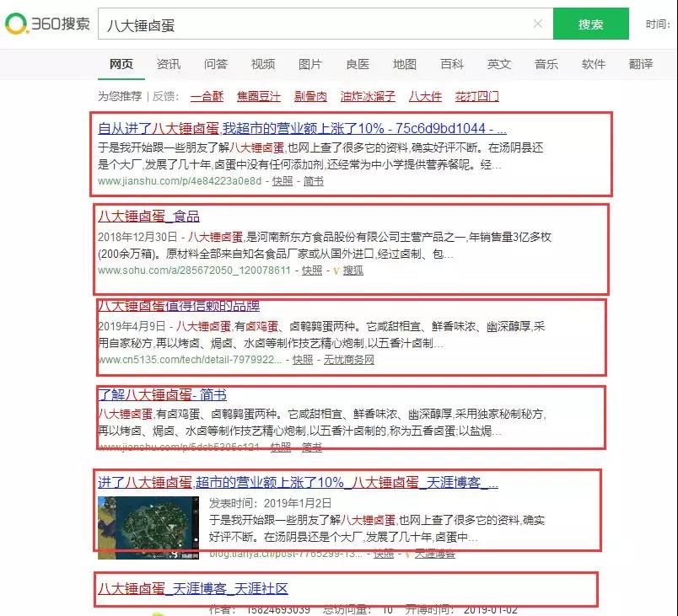Click the date 2019年4月9日 in the cn5135 result
This screenshot has height=616, width=678.
(132, 326)
